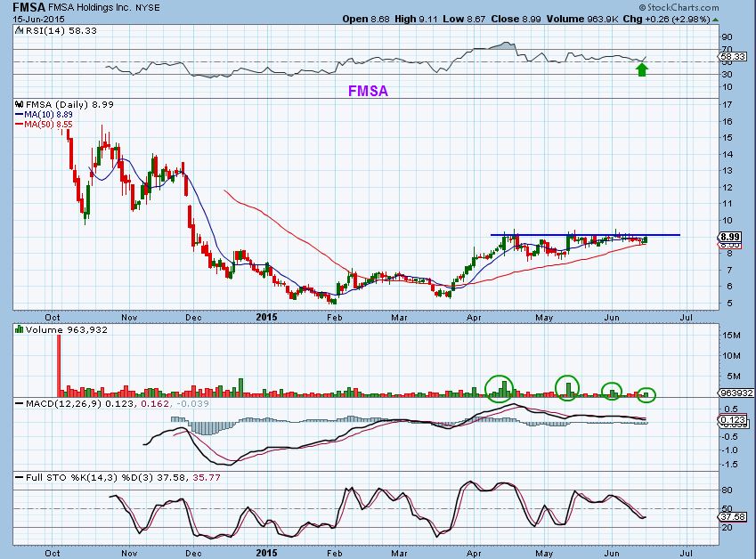Click the 15M level on volume axis
The height and width of the screenshot is (559, 756).
731,335
